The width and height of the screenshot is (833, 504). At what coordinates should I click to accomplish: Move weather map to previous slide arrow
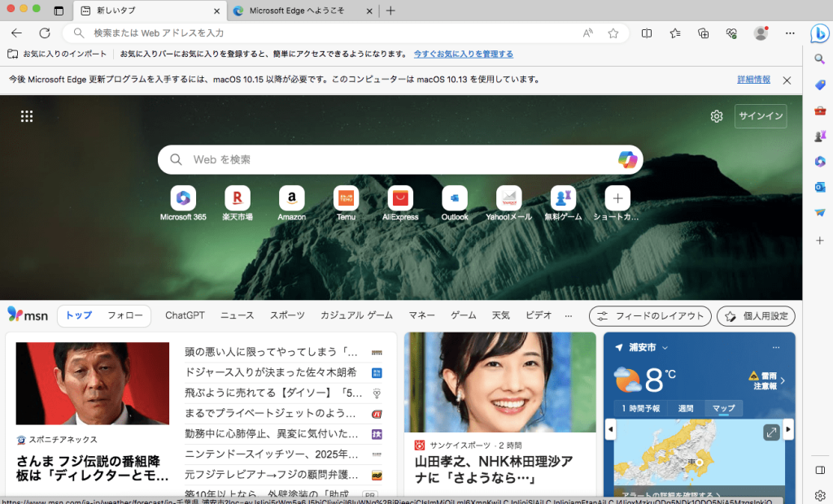click(610, 429)
